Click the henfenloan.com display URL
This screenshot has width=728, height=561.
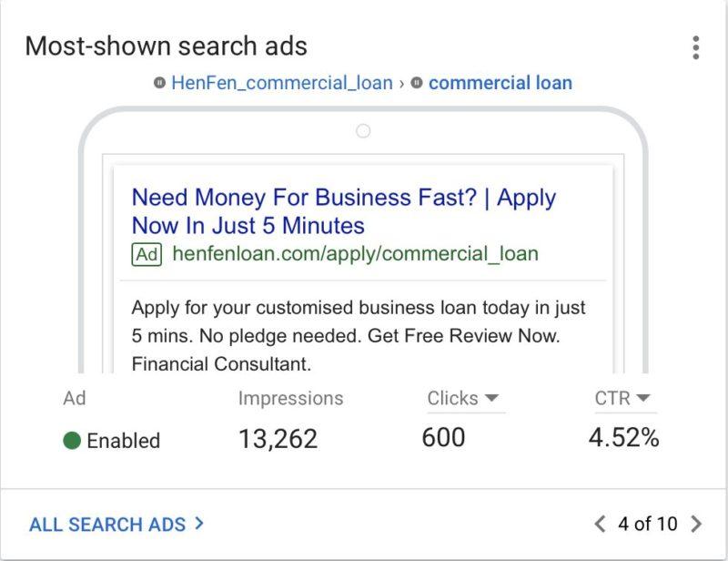pyautogui.click(x=355, y=254)
